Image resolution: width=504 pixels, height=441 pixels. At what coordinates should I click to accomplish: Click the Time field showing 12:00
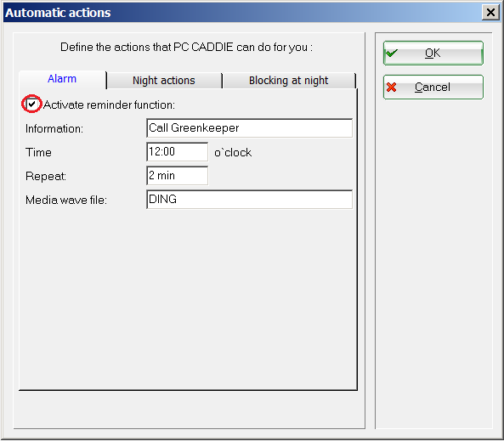(177, 152)
